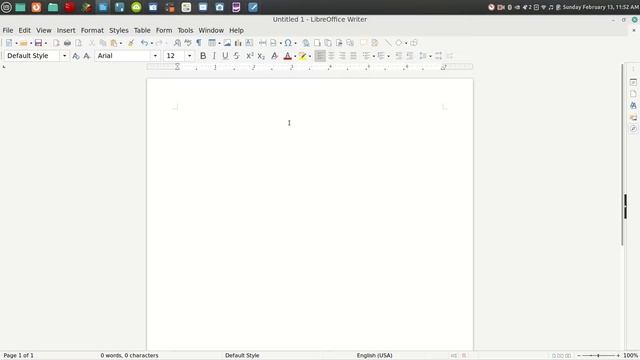Insert image icon
This screenshot has height=360, width=640.
point(227,43)
